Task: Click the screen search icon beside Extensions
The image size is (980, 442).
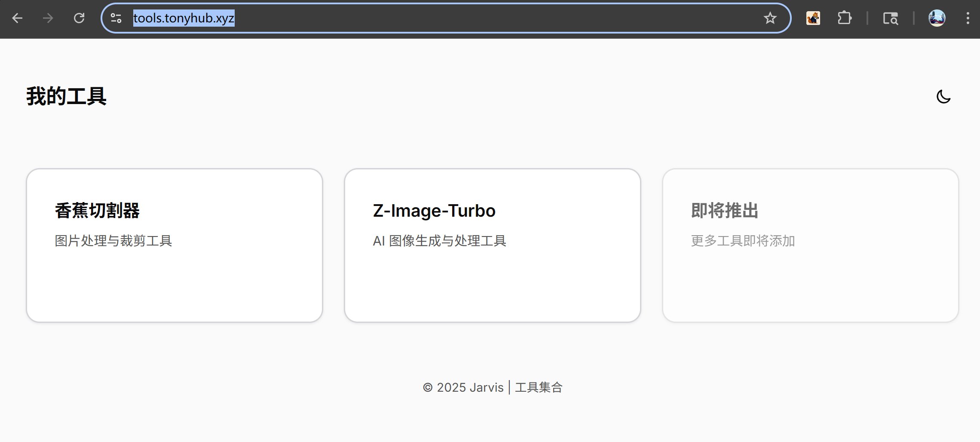Action: pos(890,18)
